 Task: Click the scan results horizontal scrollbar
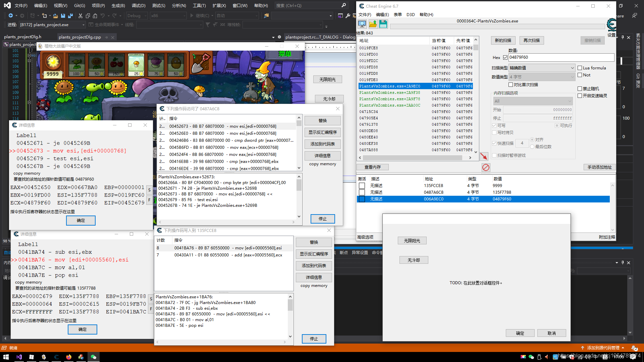click(415, 158)
